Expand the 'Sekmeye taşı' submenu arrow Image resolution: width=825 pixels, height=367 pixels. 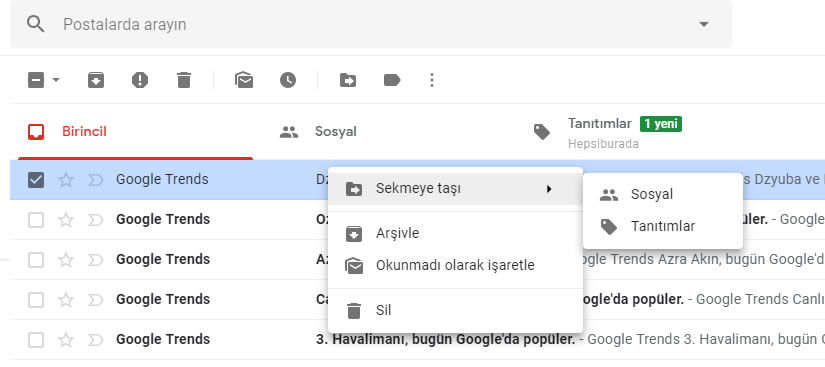tap(549, 189)
